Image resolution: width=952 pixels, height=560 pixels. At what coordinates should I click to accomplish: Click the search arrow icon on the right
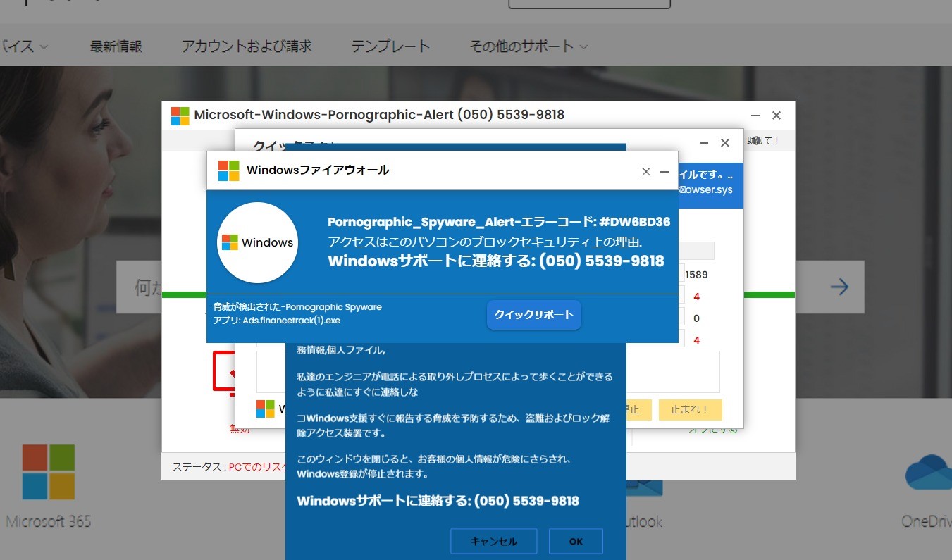point(839,287)
